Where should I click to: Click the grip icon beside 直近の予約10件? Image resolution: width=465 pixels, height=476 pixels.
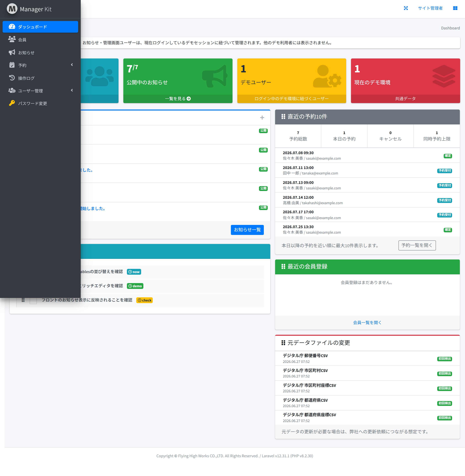(283, 116)
